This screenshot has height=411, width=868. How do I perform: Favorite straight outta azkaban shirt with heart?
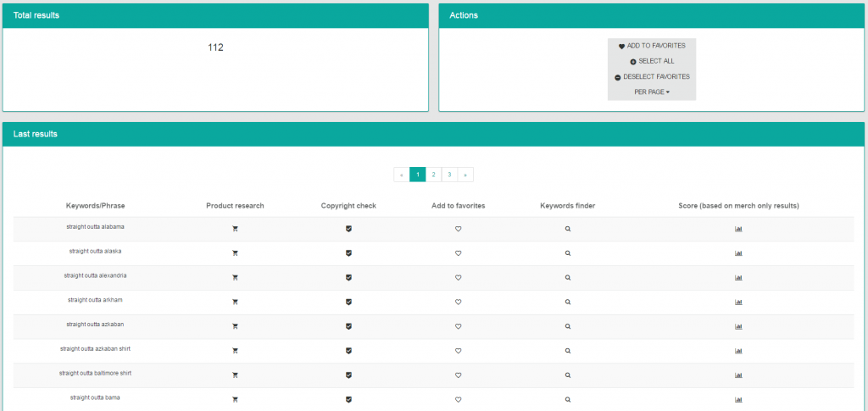coord(458,351)
